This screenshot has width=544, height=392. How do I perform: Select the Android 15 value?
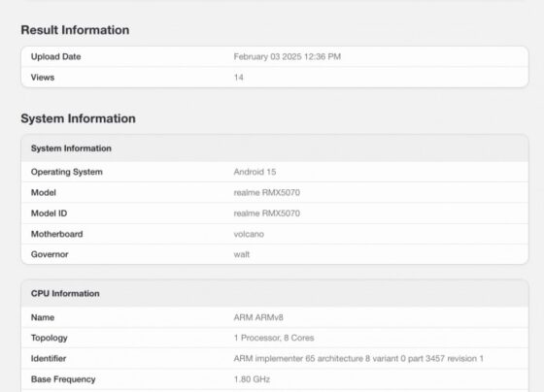255,172
